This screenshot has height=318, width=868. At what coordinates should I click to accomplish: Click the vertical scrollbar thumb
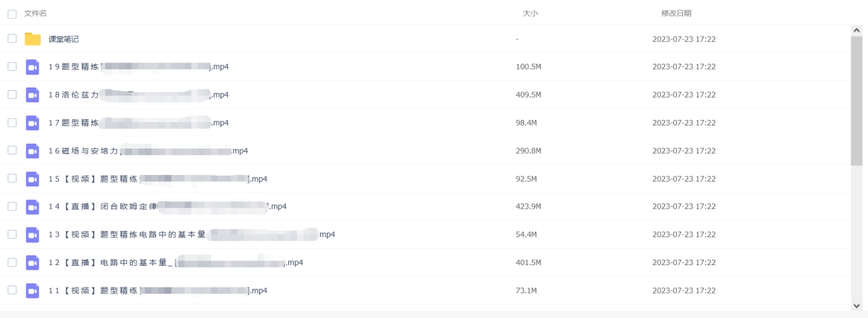click(x=856, y=102)
